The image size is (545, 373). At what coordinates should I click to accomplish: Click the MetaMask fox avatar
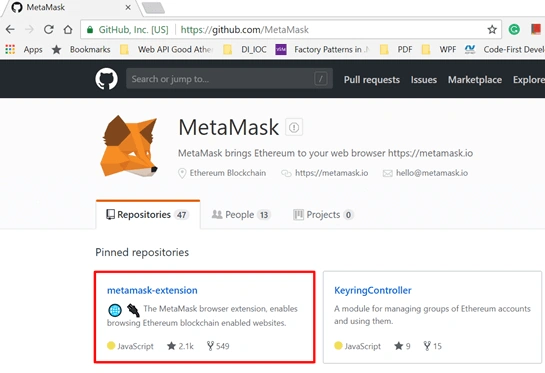tap(129, 146)
